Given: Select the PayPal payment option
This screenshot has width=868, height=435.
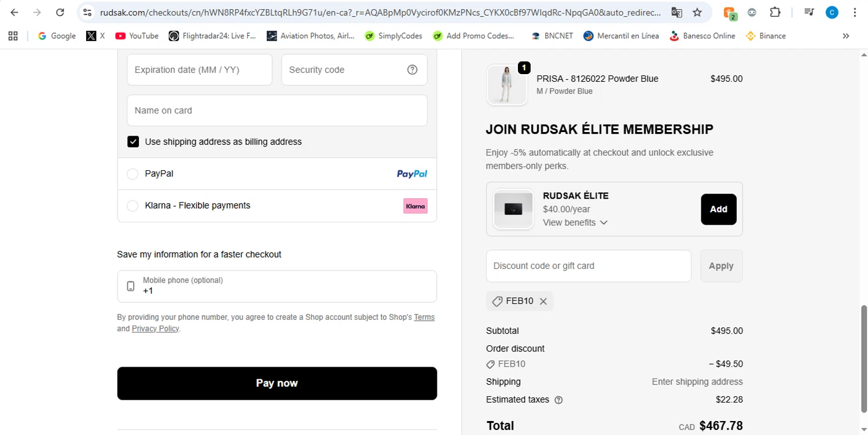Looking at the screenshot, I should (133, 174).
